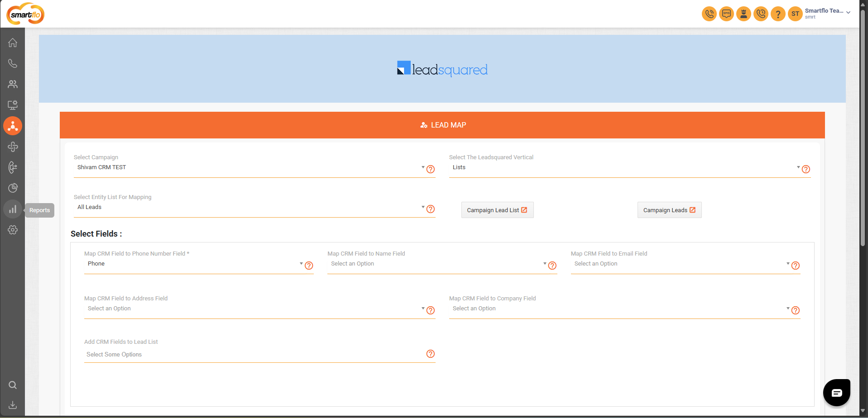Open the Name Field mapping dropdown
The height and width of the screenshot is (418, 868).
click(x=437, y=264)
